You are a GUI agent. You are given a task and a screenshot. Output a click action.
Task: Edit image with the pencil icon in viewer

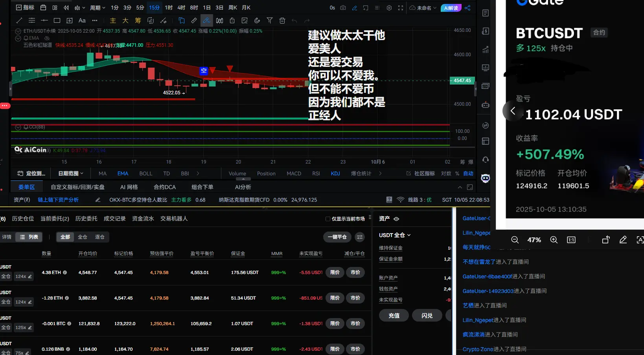pyautogui.click(x=623, y=240)
